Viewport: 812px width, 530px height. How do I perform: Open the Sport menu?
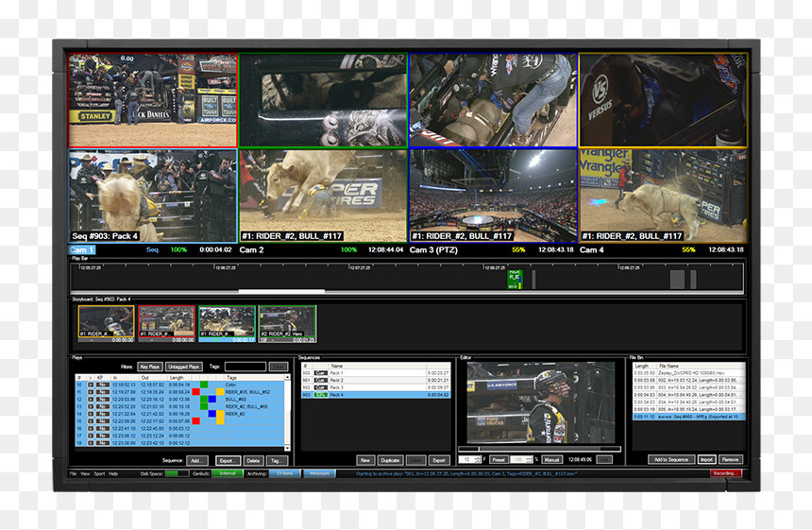99,473
